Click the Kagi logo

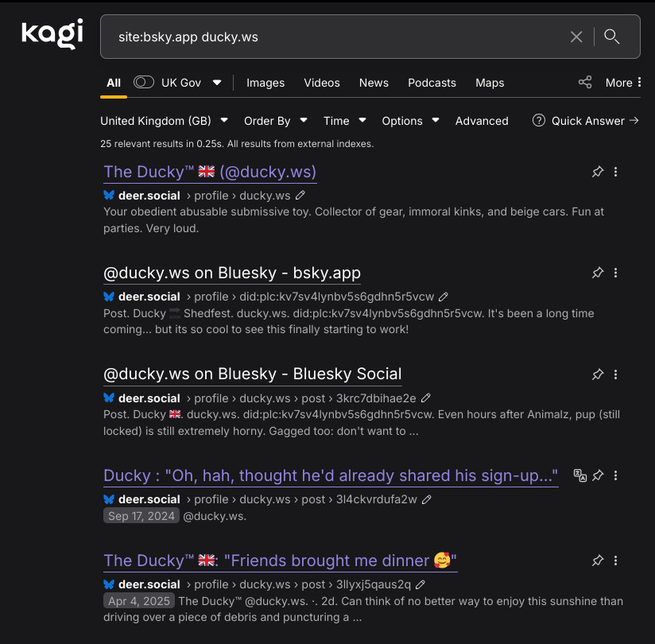pyautogui.click(x=52, y=33)
